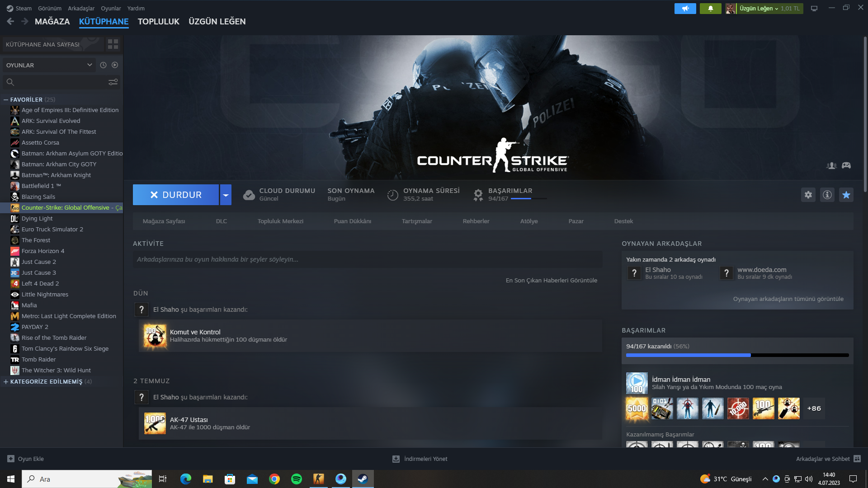This screenshot has width=868, height=488.
Task: Open the Atölye link
Action: coord(529,221)
